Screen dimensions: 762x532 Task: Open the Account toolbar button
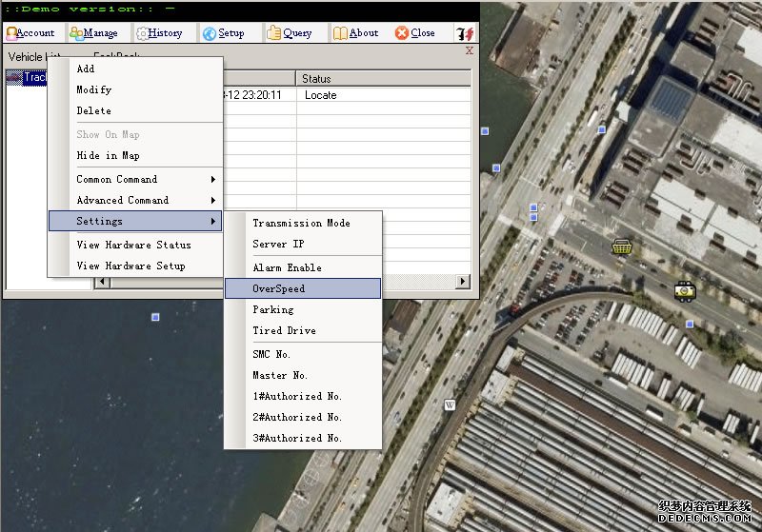pos(30,33)
